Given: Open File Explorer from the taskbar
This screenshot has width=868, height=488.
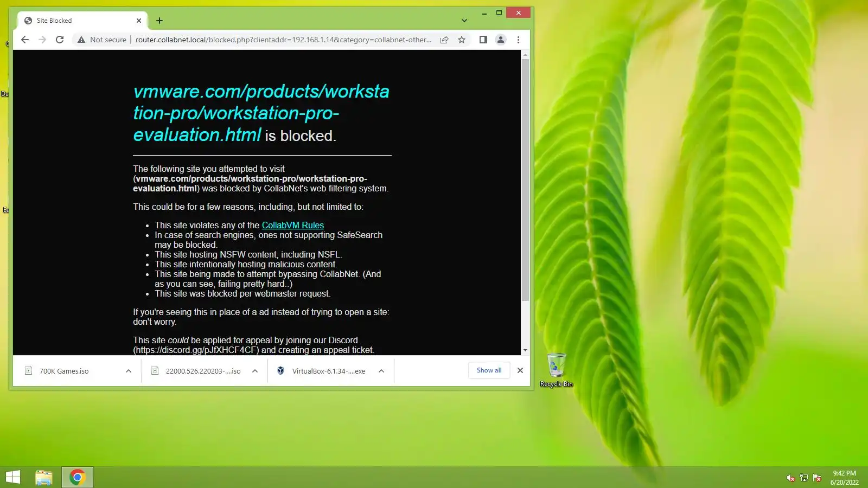Looking at the screenshot, I should (44, 477).
